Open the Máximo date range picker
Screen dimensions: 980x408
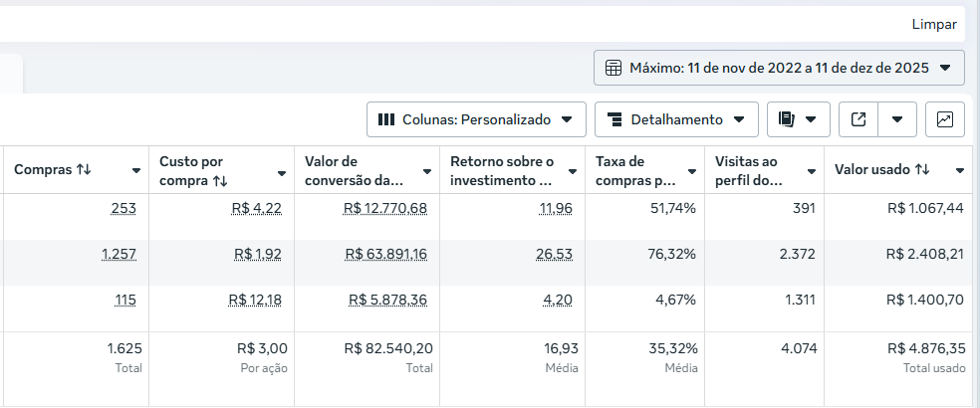pos(779,68)
